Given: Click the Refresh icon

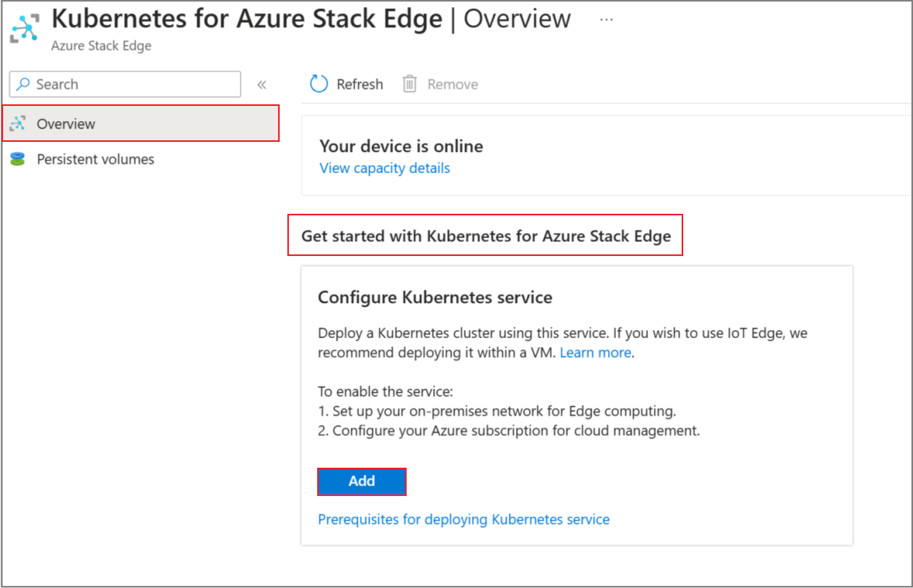Looking at the screenshot, I should point(318,83).
